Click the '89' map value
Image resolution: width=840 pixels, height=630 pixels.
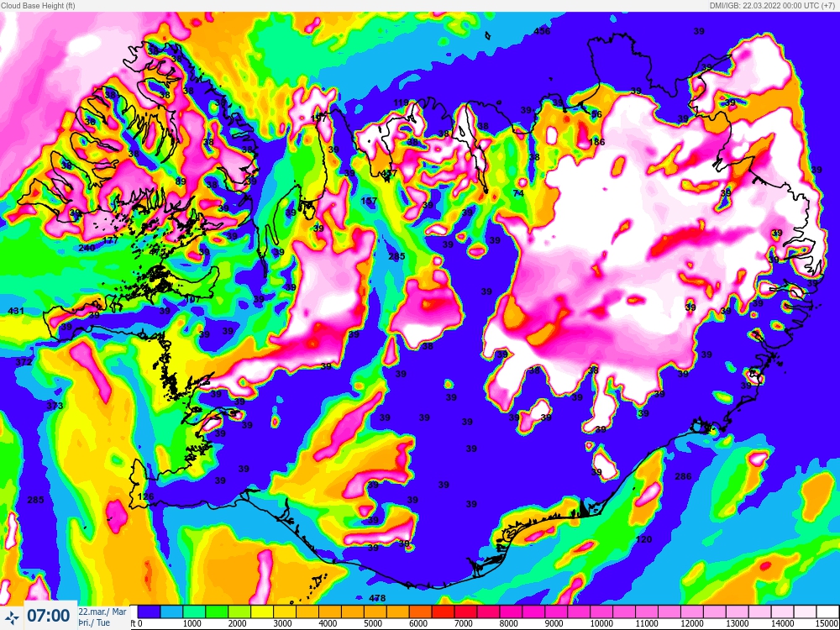click(x=181, y=181)
